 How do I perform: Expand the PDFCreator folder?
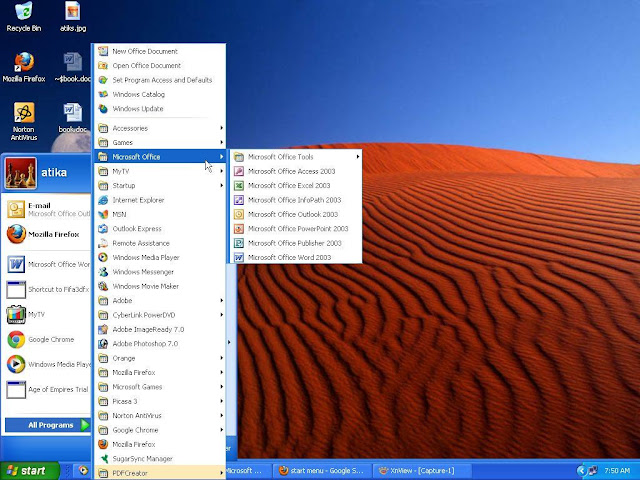pos(160,473)
